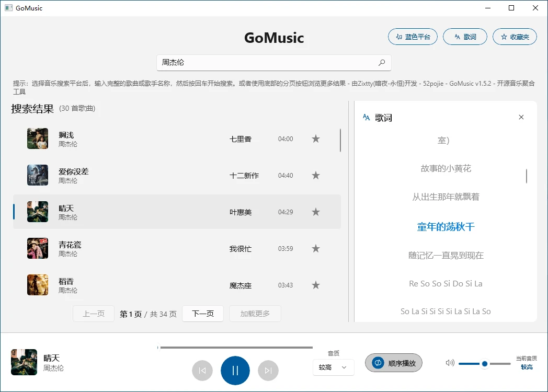Seek within the song progress bar
Viewport: 548px width, 392px height.
point(235,348)
